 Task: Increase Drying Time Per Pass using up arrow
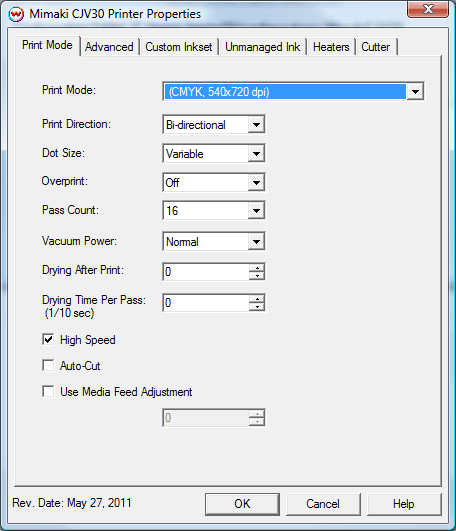point(257,299)
